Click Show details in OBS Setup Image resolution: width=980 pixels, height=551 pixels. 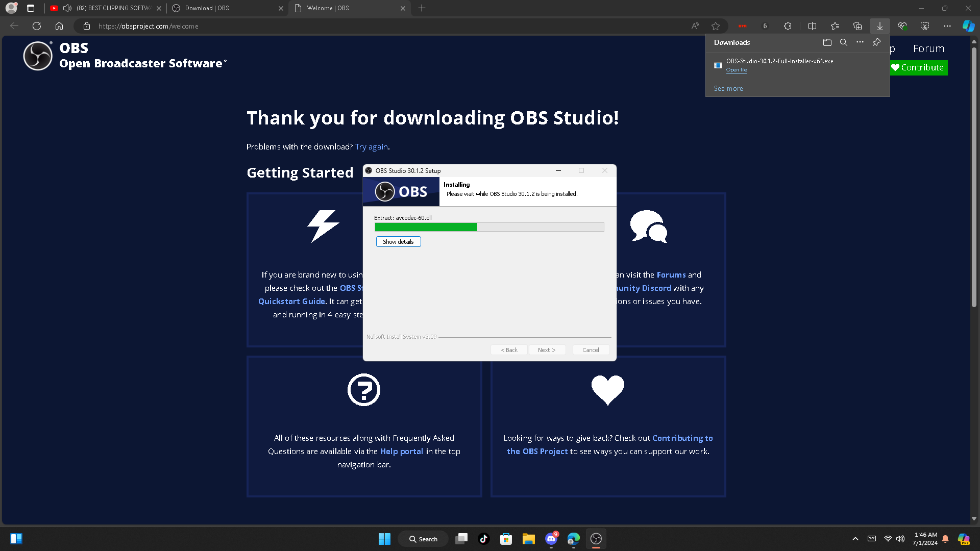tap(398, 242)
